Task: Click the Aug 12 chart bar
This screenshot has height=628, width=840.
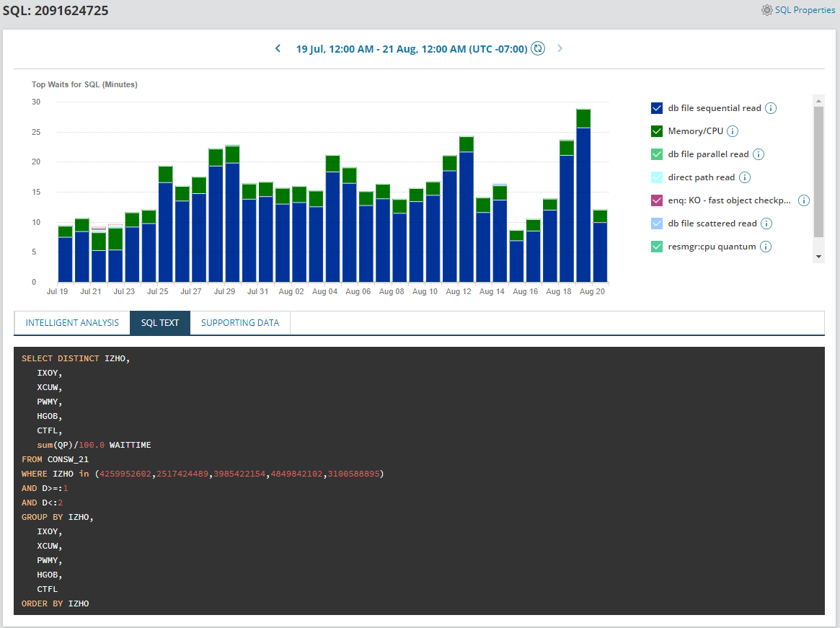Action: (467, 210)
